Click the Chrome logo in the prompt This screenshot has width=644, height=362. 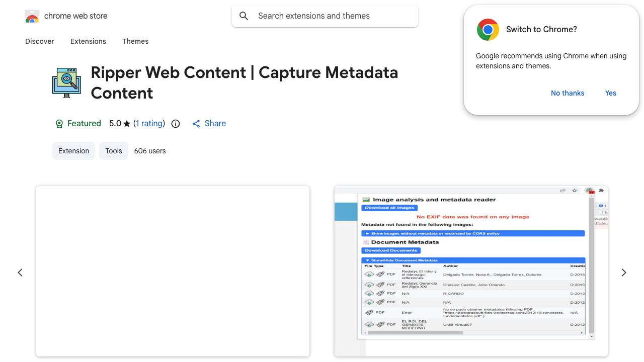coord(488,30)
